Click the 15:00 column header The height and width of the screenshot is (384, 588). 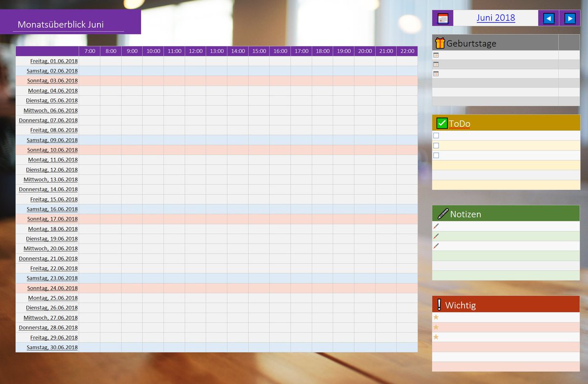pyautogui.click(x=259, y=51)
